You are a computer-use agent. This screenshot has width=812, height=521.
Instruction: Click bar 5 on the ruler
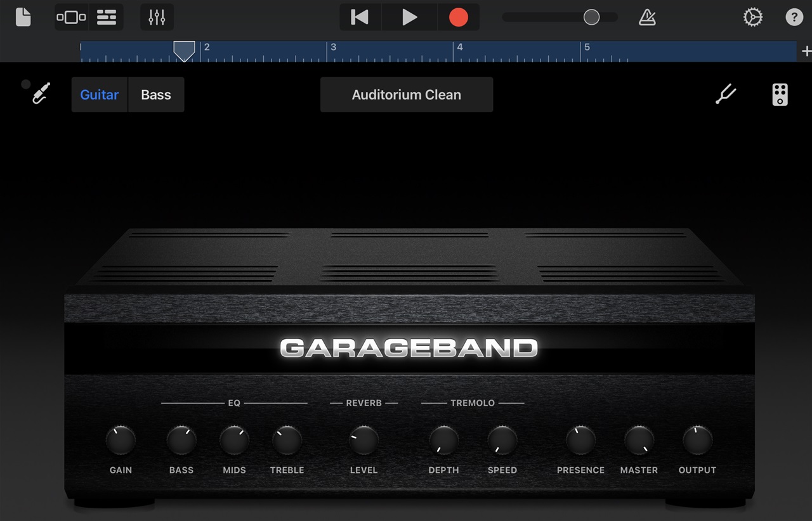pos(587,47)
